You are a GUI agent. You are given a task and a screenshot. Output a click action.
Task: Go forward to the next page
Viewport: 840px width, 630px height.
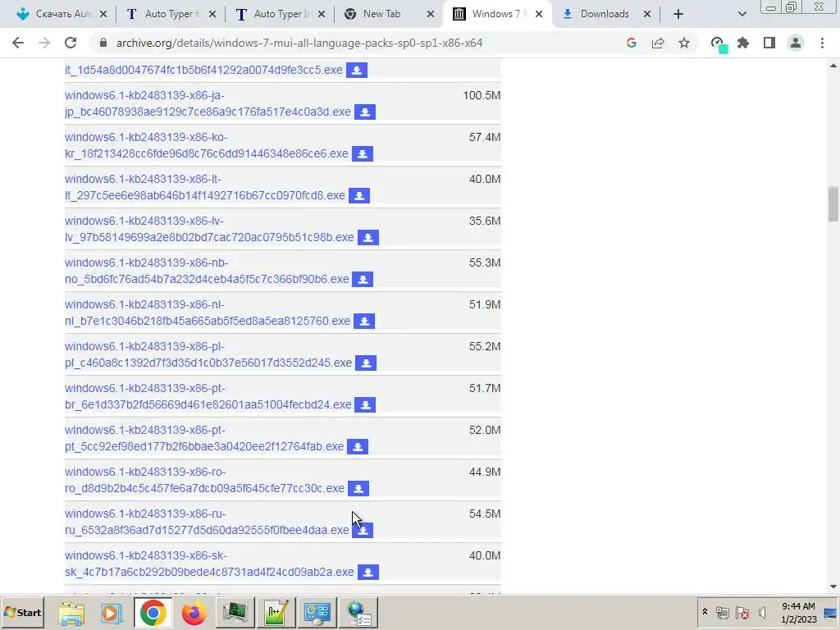tap(44, 43)
